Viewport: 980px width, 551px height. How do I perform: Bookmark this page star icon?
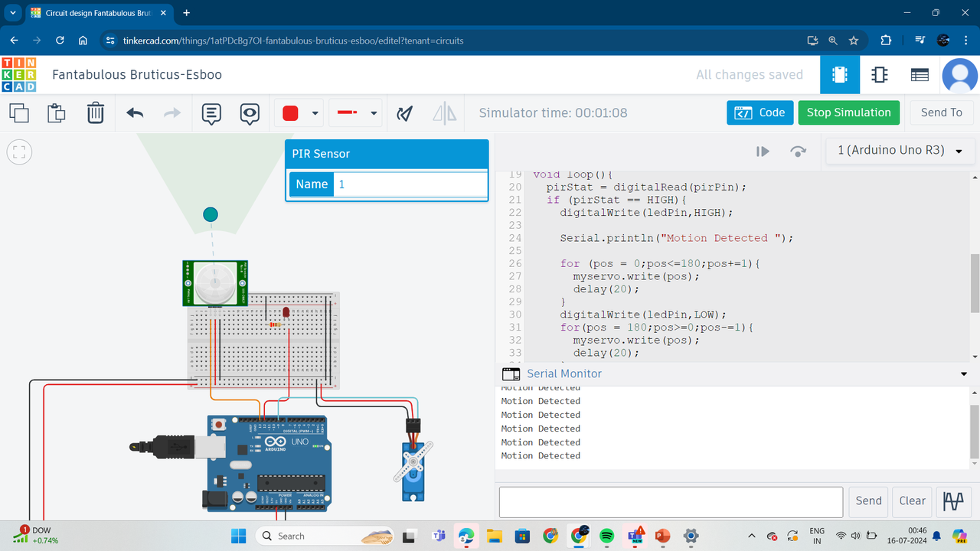[854, 41]
